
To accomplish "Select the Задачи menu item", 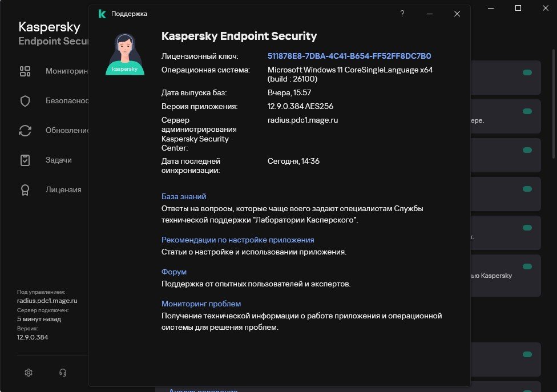I will click(59, 160).
